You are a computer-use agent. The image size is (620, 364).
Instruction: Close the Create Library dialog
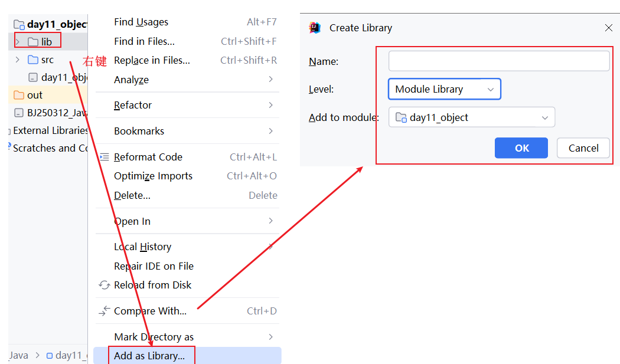[609, 28]
